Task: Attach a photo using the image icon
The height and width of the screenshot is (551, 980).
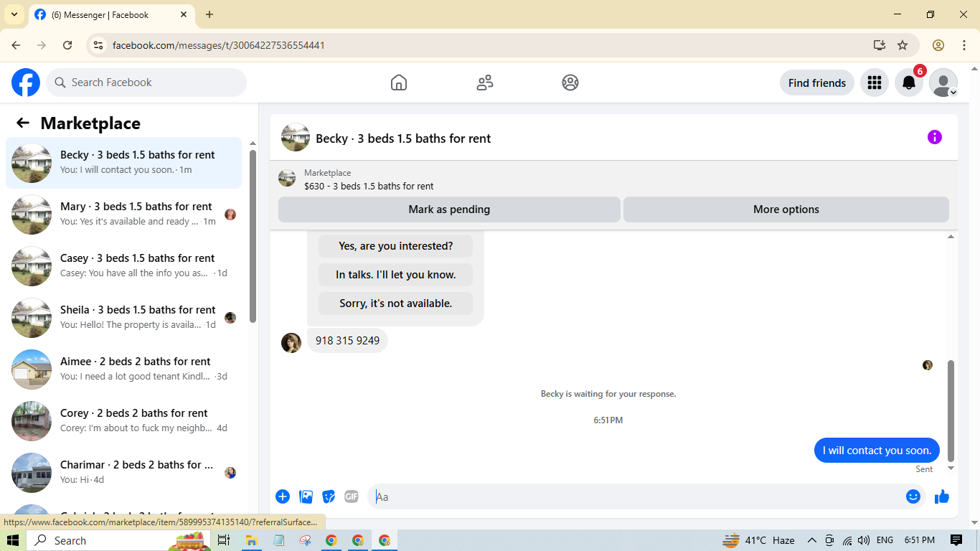Action: point(306,496)
